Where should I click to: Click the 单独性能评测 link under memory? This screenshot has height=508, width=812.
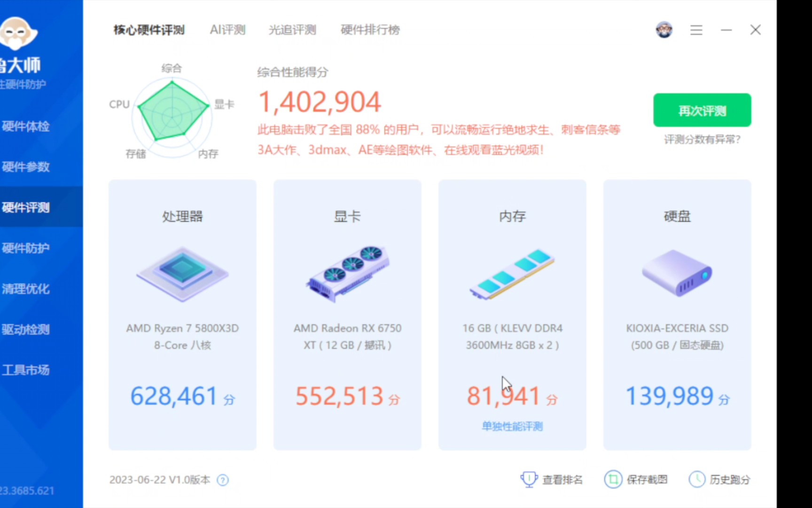point(512,426)
